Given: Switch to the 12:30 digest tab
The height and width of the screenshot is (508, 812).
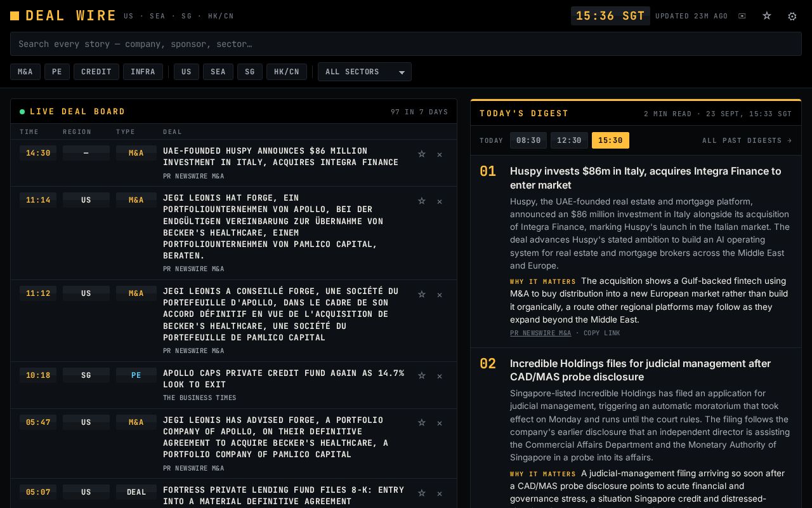Looking at the screenshot, I should 569,140.
